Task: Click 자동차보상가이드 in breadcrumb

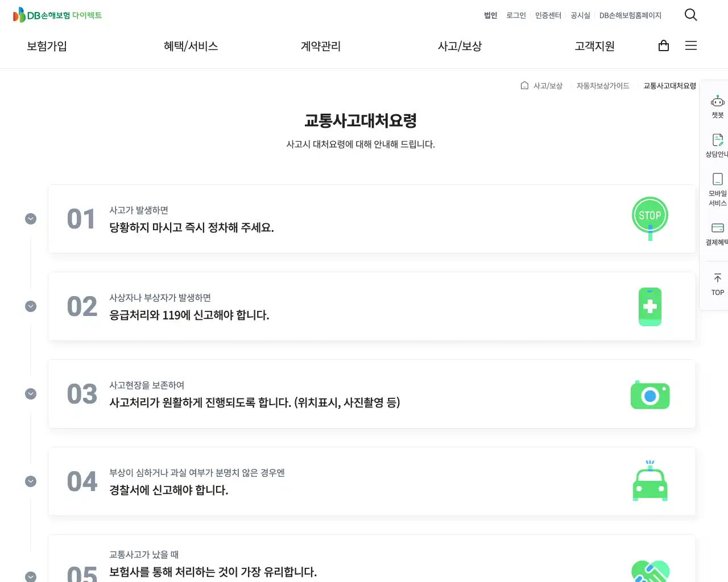Action: pyautogui.click(x=602, y=86)
